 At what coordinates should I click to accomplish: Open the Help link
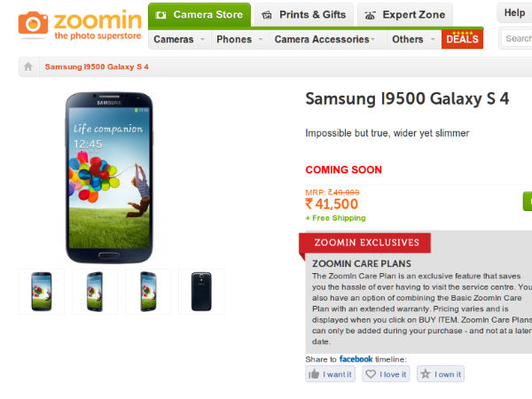514,13
